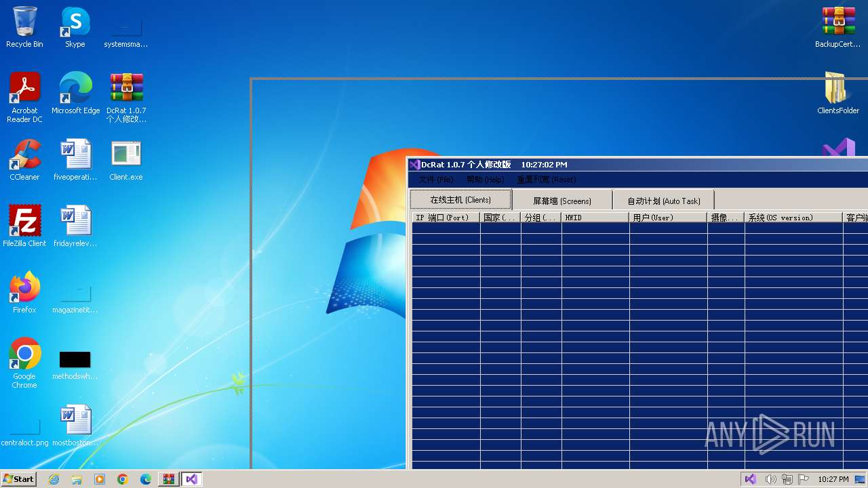Open Edge from taskbar

coord(146,479)
